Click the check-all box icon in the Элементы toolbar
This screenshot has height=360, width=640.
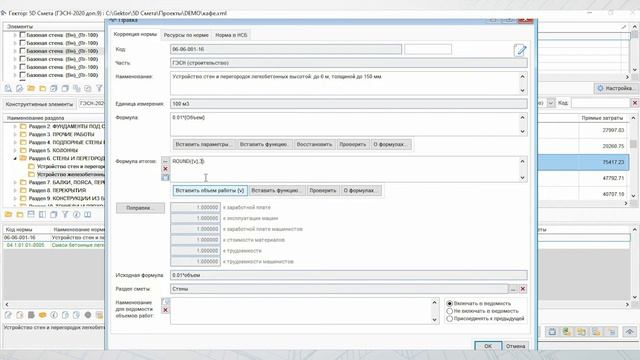[x=53, y=88]
